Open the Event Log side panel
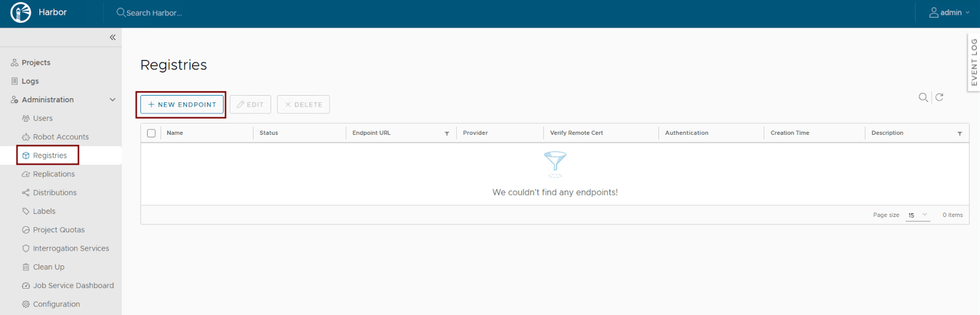This screenshot has height=315, width=980. click(974, 63)
